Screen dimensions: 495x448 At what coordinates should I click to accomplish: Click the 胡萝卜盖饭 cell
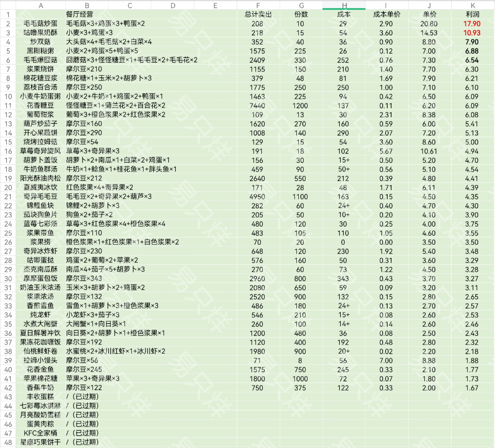(x=41, y=161)
